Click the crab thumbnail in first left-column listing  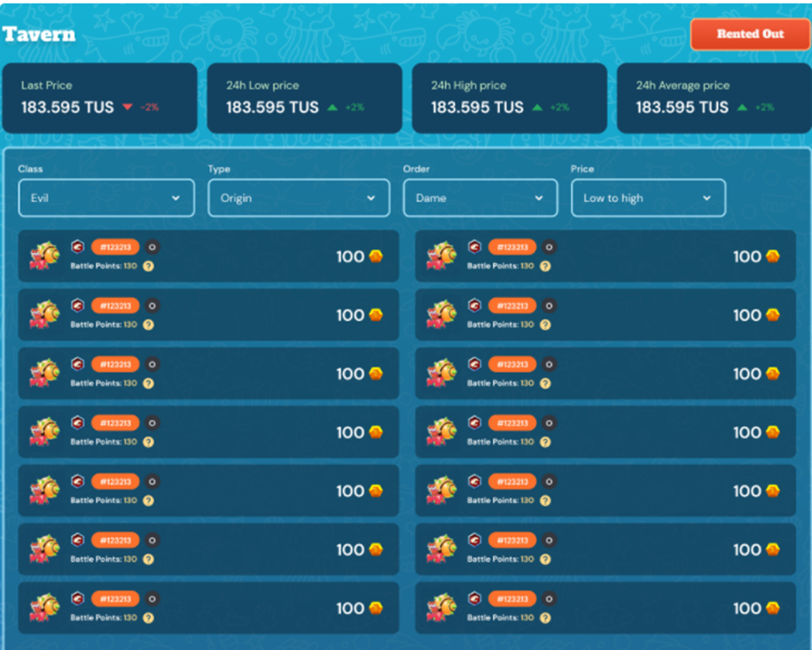45,256
